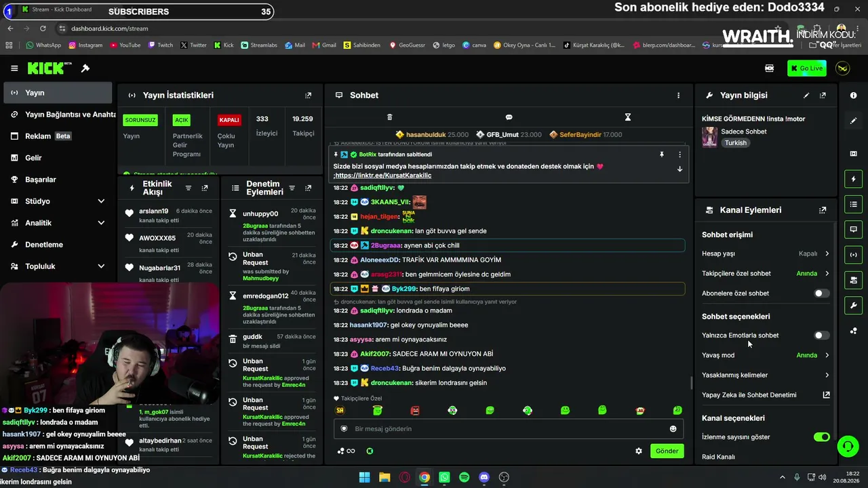The height and width of the screenshot is (488, 868).
Task: Click the wrench icon in the right sidebar
Action: (x=853, y=306)
